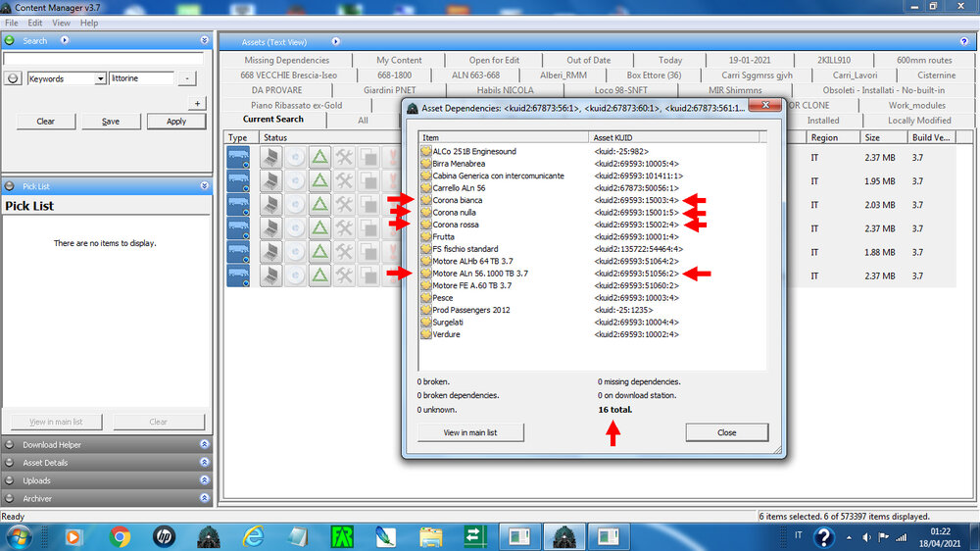980x551 pixels.
Task: Apply the search filter
Action: 176,122
